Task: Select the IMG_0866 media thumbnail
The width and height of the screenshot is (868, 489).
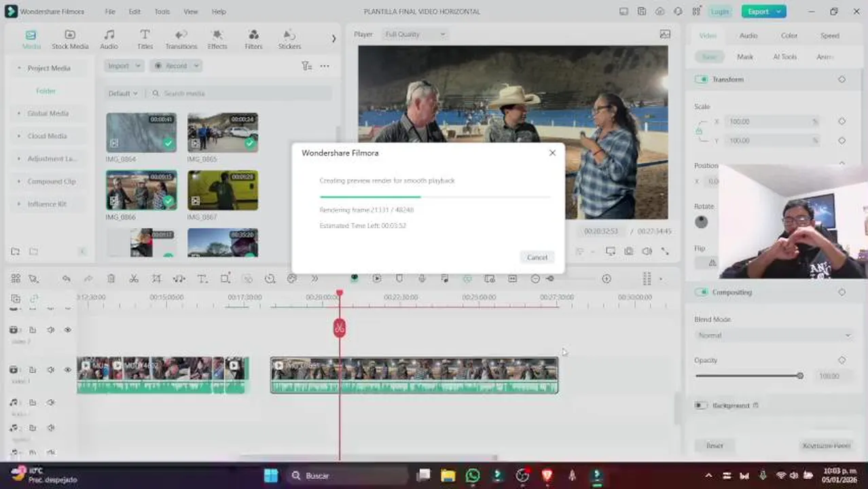Action: (141, 190)
